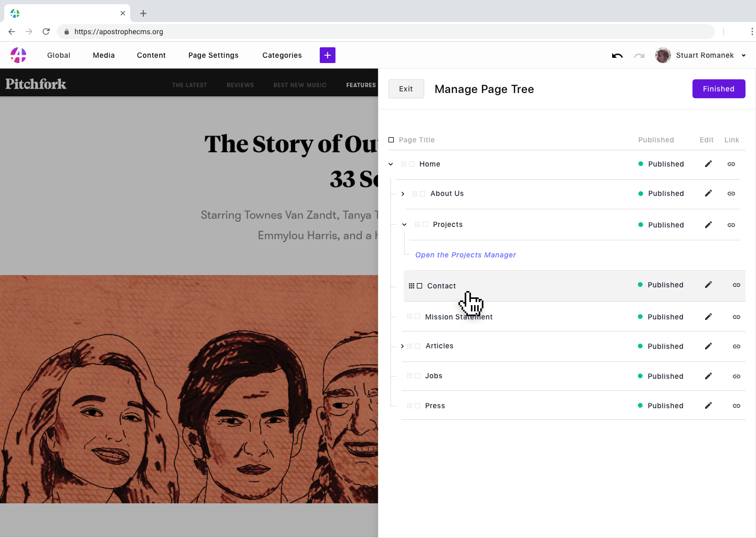
Task: Edit the Home page with the pencil icon
Action: coord(708,164)
